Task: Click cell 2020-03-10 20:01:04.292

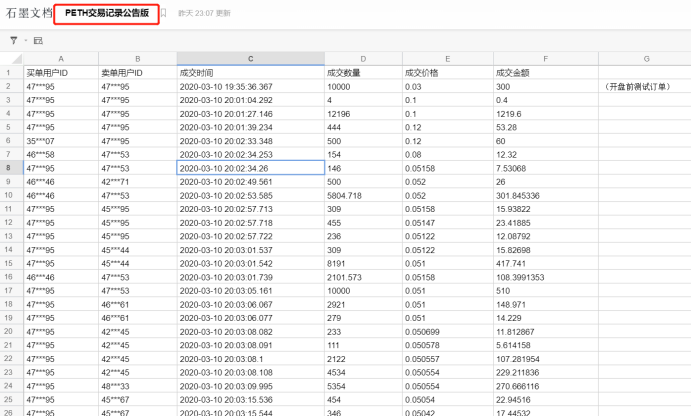Action: (x=251, y=100)
